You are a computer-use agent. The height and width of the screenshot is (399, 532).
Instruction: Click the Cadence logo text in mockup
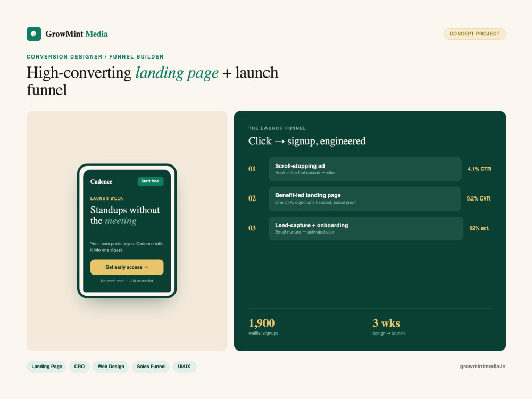click(101, 181)
